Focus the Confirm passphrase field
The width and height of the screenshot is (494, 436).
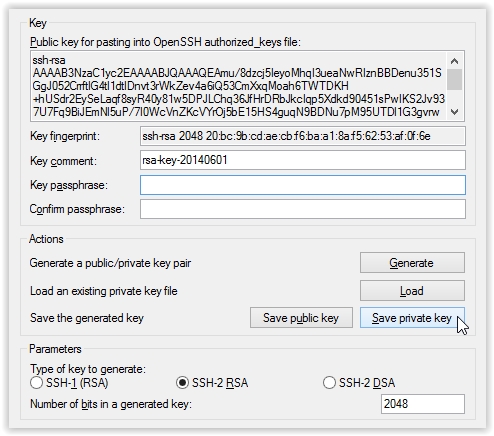[303, 209]
